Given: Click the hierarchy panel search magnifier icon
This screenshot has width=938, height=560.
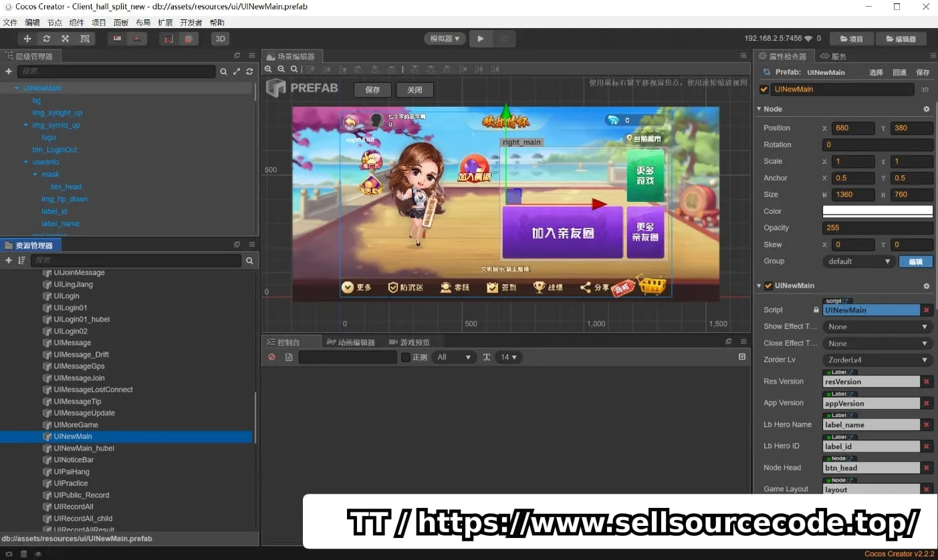Looking at the screenshot, I should tap(223, 72).
